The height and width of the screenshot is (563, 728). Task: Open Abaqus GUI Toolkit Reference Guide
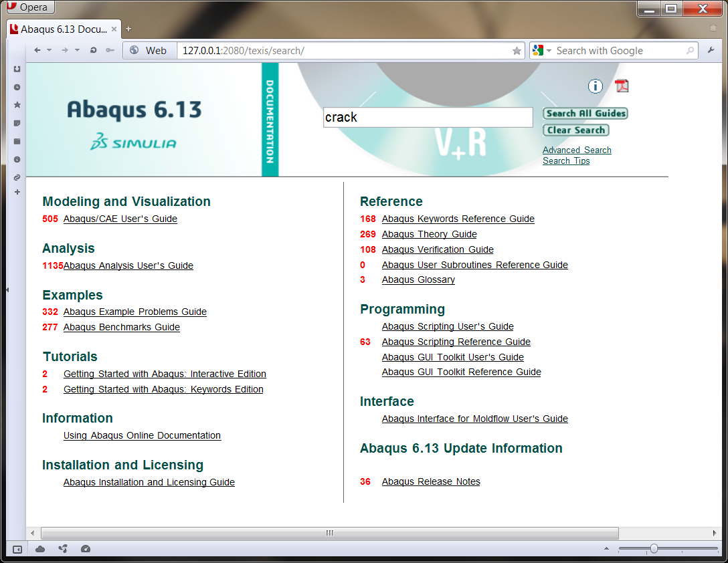(x=462, y=372)
